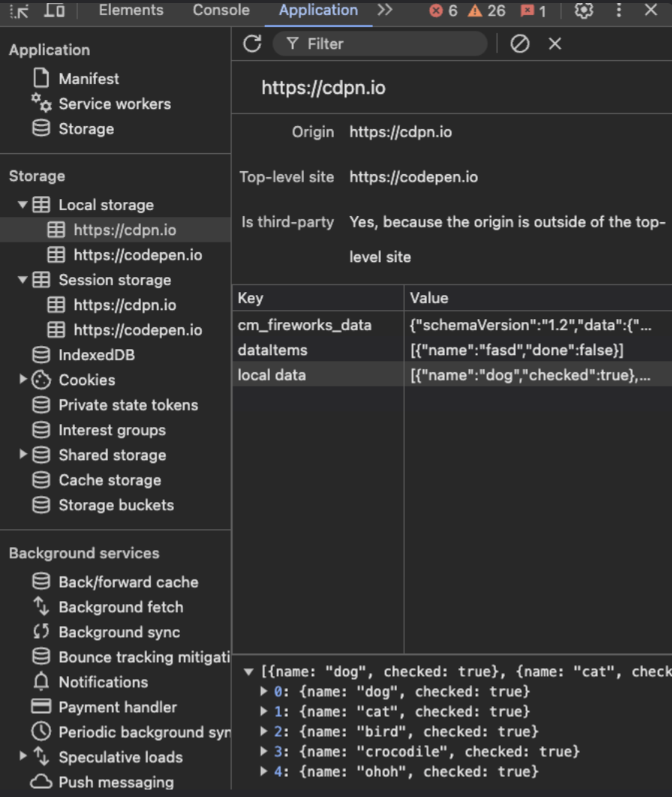672x797 pixels.
Task: Click the warning count badge
Action: pos(486,11)
